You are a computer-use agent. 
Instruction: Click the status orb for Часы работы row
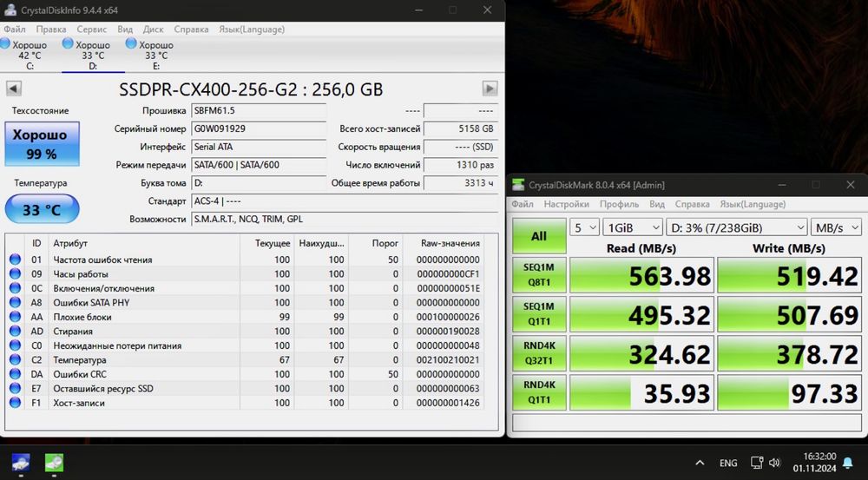(15, 273)
